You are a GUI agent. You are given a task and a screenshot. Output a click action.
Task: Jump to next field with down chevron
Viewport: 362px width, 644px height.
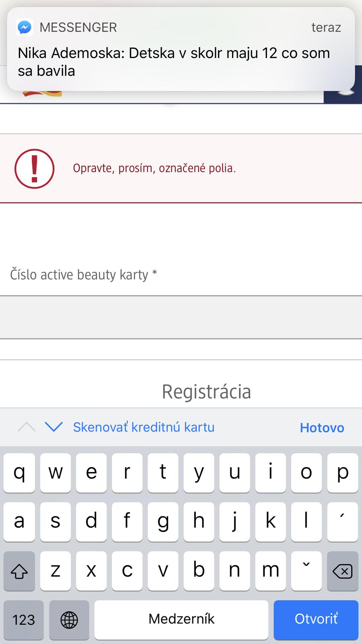tap(53, 427)
